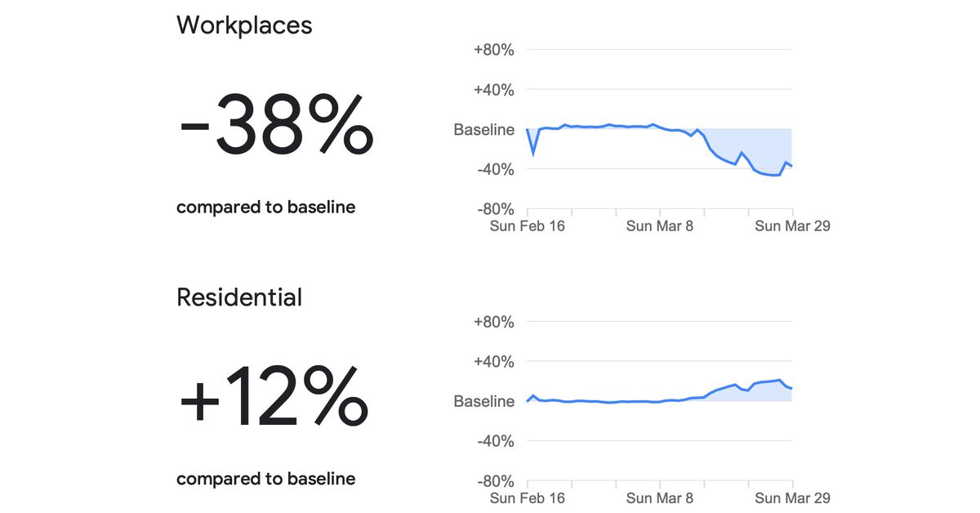Select Sun Mar 29 on Residential chart
Screen dimensions: 980x513
coord(792,497)
